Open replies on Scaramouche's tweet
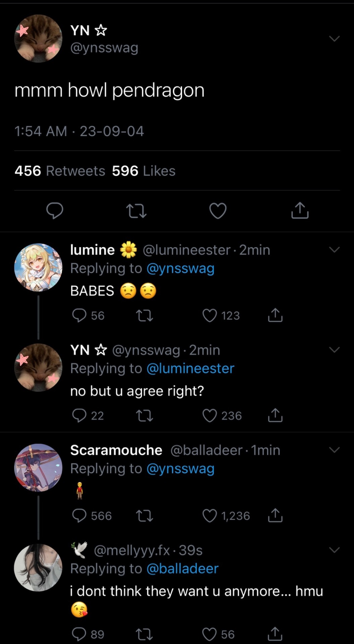 click(x=79, y=516)
